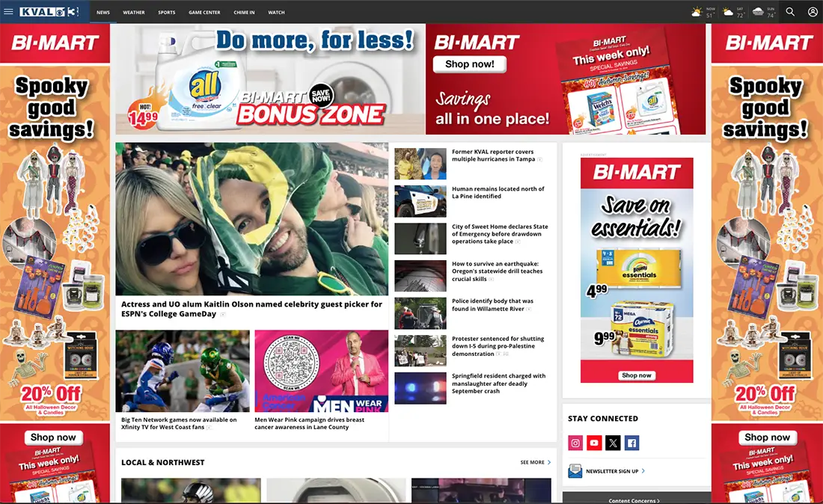Click Sunday forecast 74° icon
Viewport: 823px width, 504px height.
758,11
